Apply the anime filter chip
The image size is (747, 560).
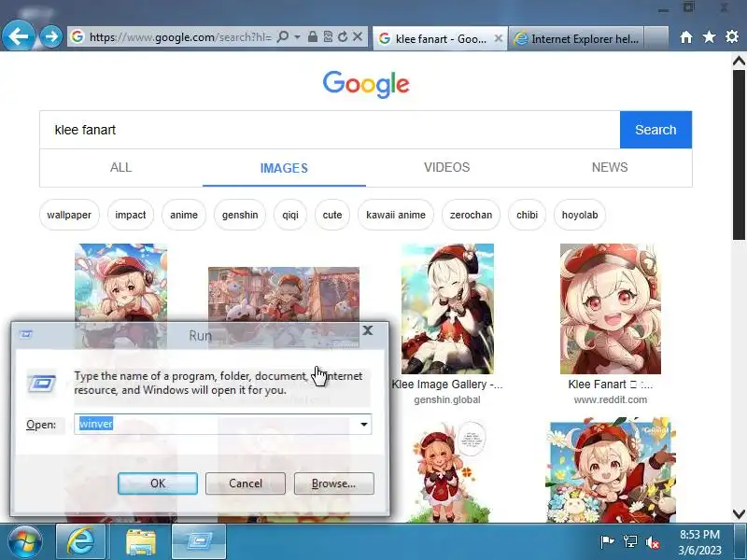point(184,215)
